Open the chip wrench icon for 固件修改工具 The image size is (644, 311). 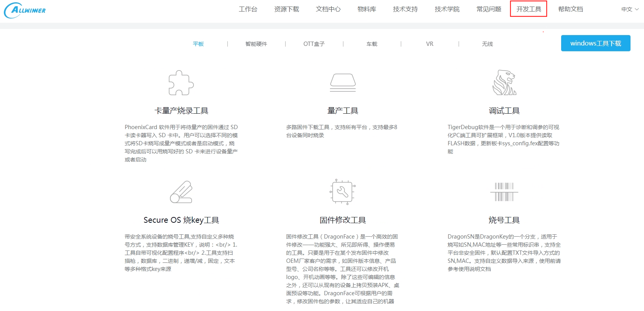pyautogui.click(x=343, y=192)
